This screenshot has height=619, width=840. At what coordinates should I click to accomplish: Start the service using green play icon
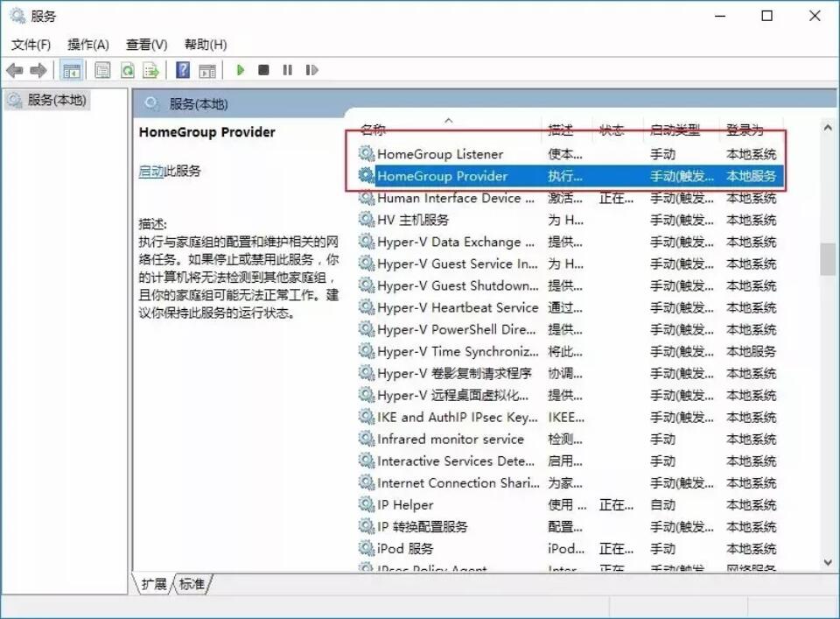[x=241, y=70]
